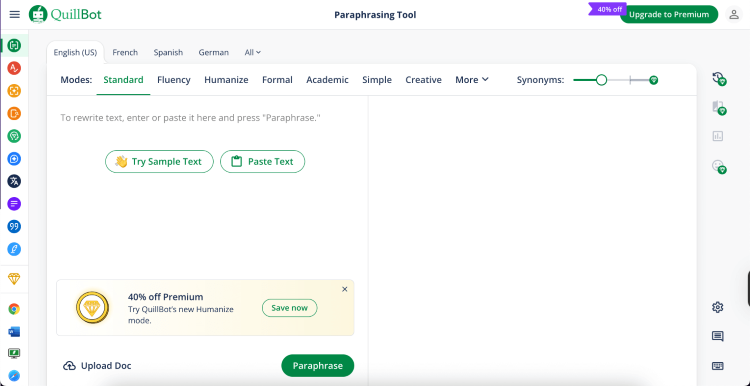Open the Chrome extension sidebar icon
This screenshot has width=750, height=386.
coord(14,309)
